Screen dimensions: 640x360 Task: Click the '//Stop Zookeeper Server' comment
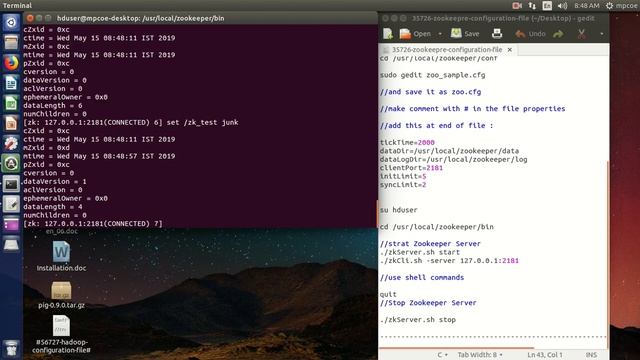[x=428, y=303]
